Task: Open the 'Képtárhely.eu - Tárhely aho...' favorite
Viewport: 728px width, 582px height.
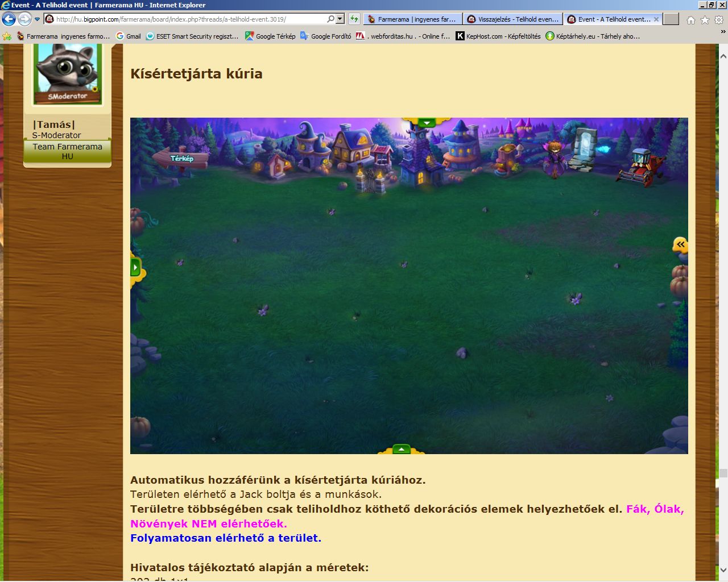Action: [x=592, y=36]
